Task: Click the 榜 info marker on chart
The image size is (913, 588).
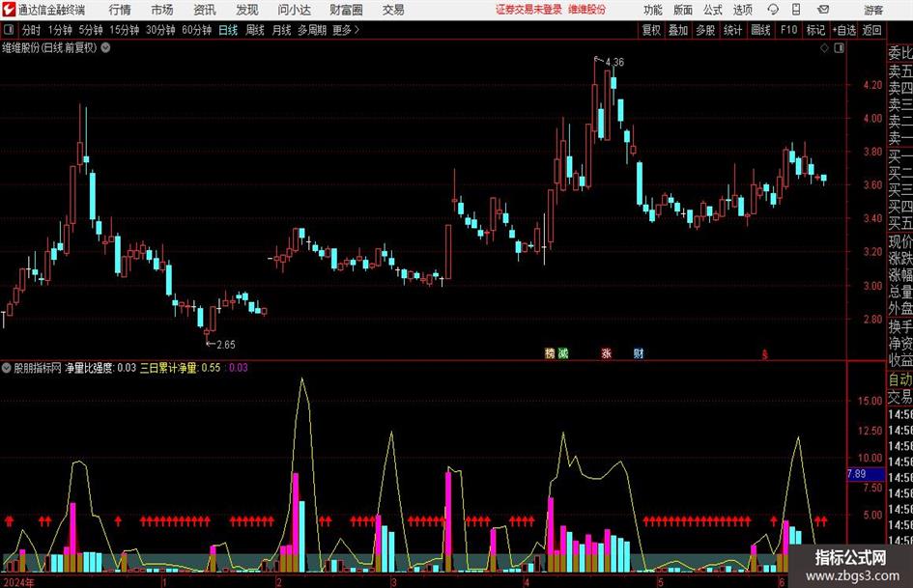Action: 550,352
